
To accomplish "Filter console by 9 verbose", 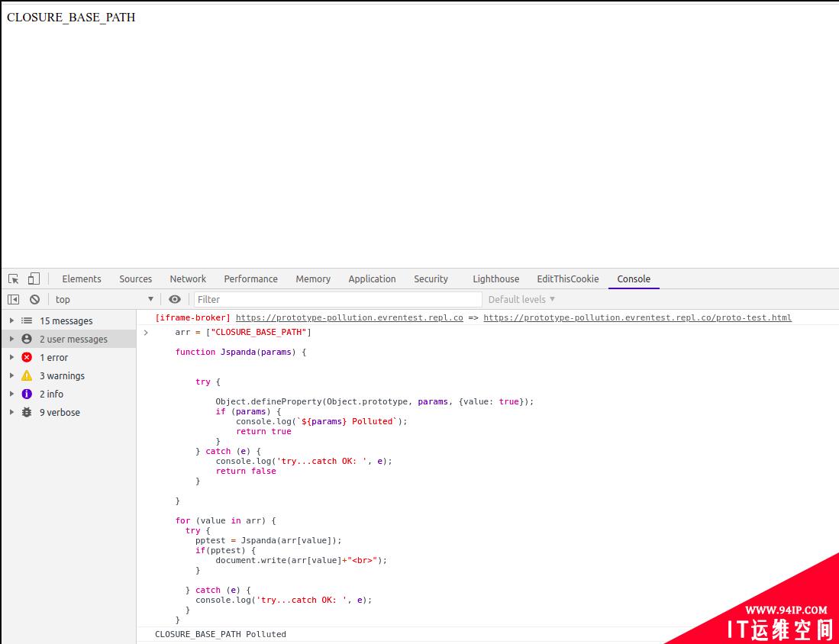I will (69, 412).
